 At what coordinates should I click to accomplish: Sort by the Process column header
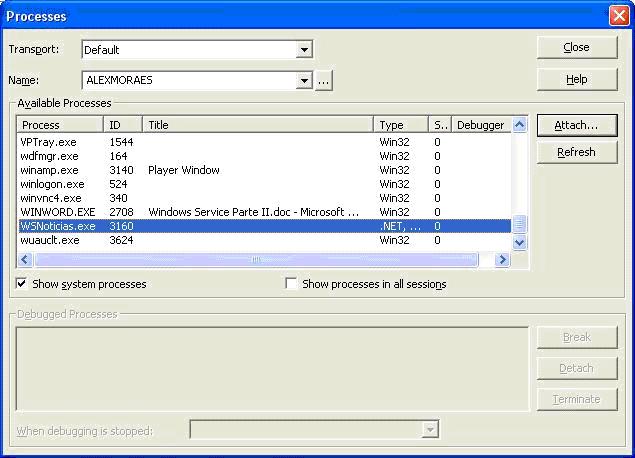(60, 125)
